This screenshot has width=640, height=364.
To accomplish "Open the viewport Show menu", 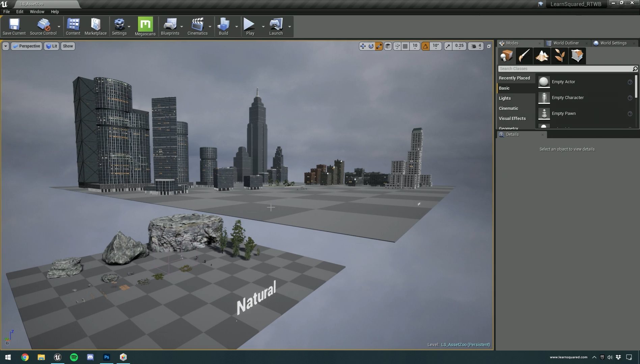I will point(68,46).
